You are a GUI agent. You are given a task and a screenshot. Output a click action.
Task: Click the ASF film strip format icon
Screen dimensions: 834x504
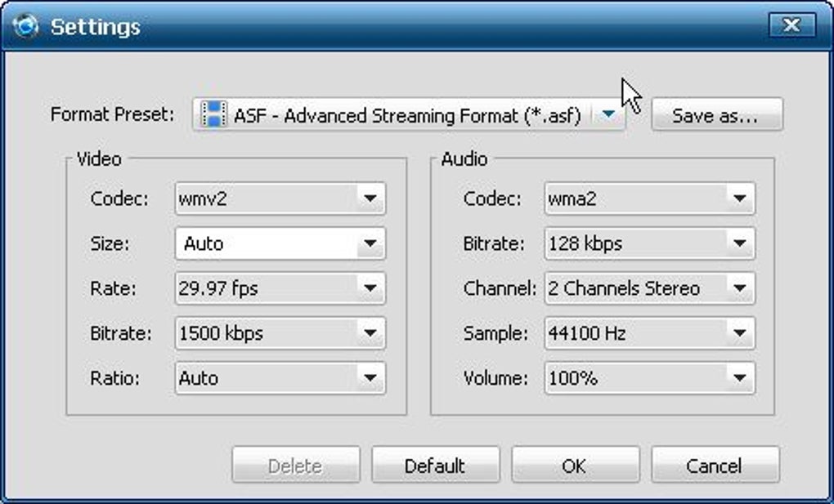click(213, 114)
